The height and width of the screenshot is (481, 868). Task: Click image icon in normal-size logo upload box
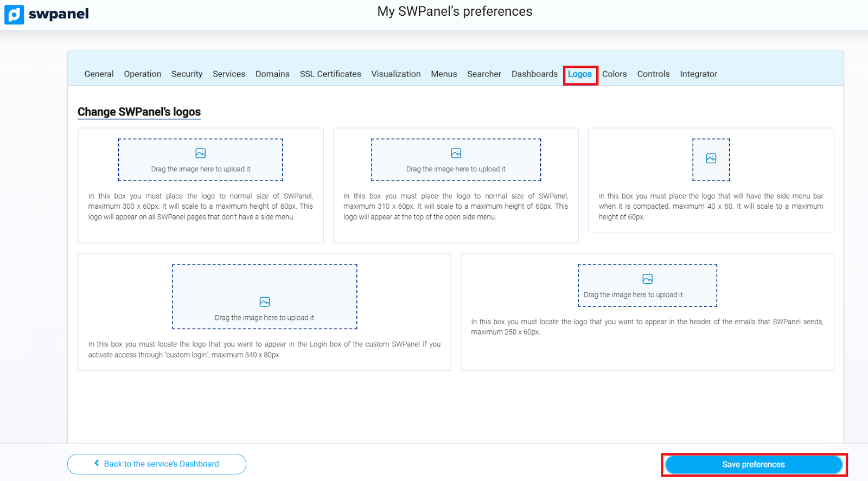pyautogui.click(x=200, y=153)
